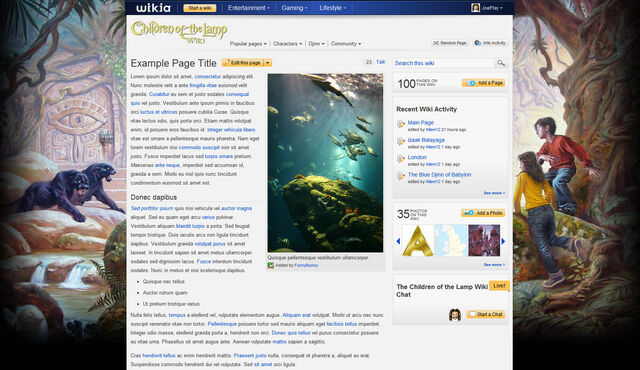Open the red rocky photo thumbnail
The image size is (640, 370).
tap(484, 241)
